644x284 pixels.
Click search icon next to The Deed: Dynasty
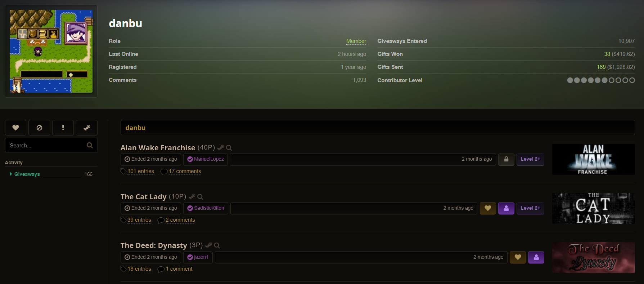217,245
